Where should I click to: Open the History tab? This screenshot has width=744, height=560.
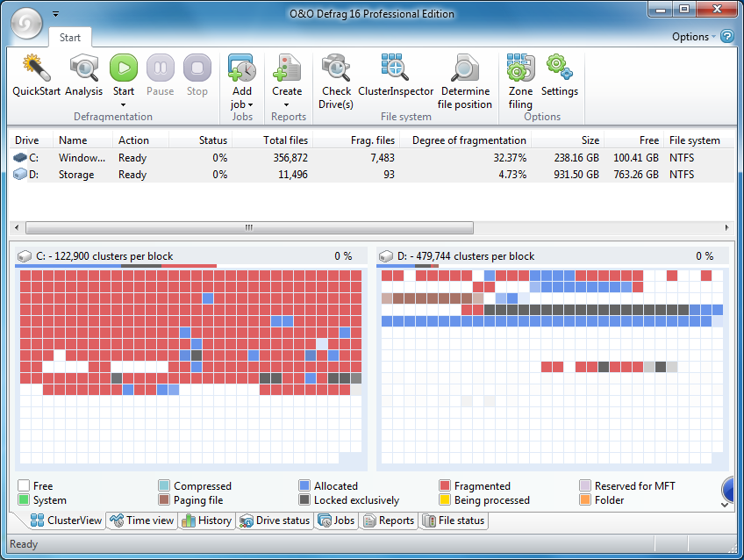pyautogui.click(x=207, y=521)
